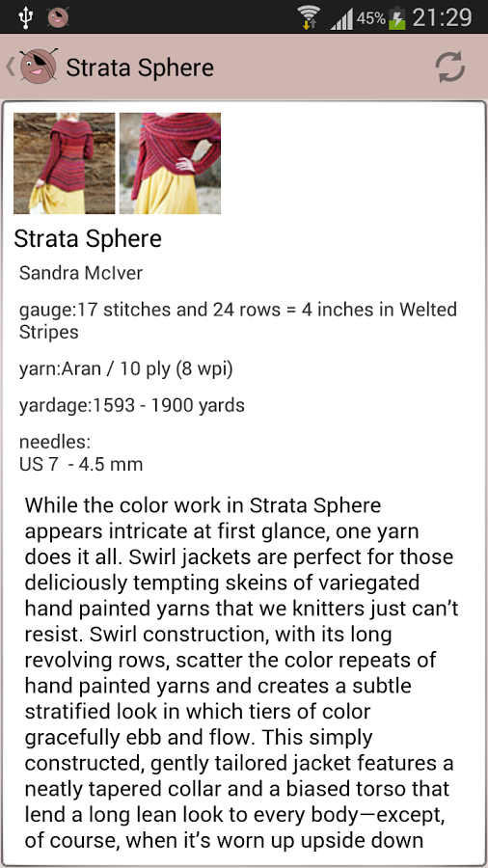Tap the refresh icon in header
488x868 pixels.
tap(449, 68)
